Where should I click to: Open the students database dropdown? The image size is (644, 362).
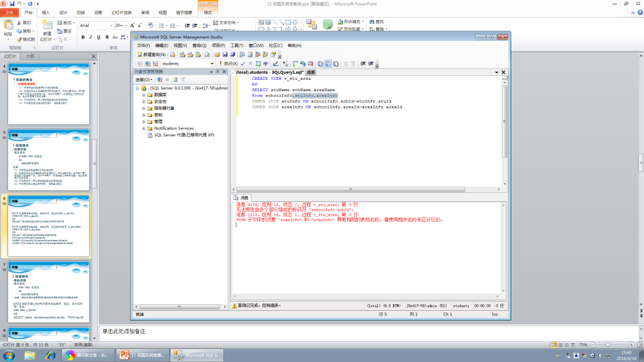click(x=212, y=63)
